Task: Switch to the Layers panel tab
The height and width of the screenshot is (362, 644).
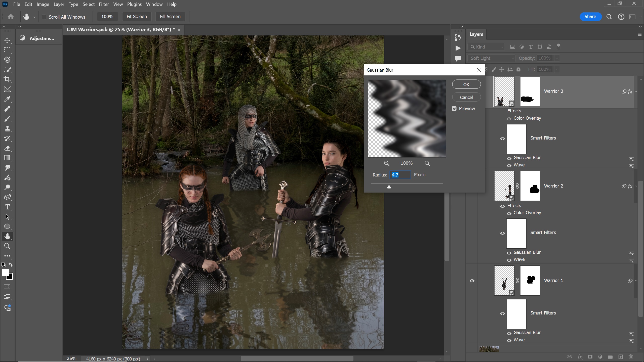Action: point(476,34)
